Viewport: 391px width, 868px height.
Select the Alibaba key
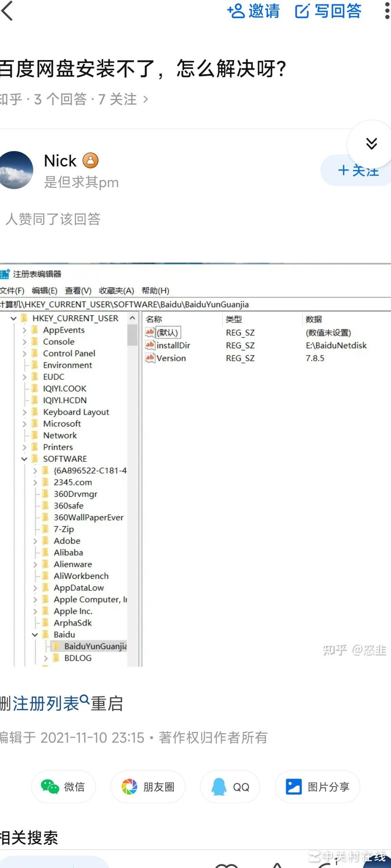(68, 552)
